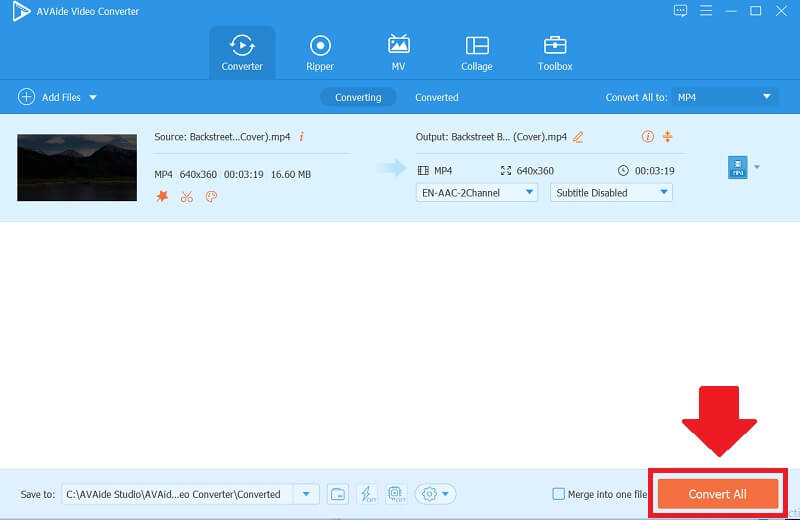Rename output file with pencil icon
Screen dimensions: 800x520
(578, 137)
